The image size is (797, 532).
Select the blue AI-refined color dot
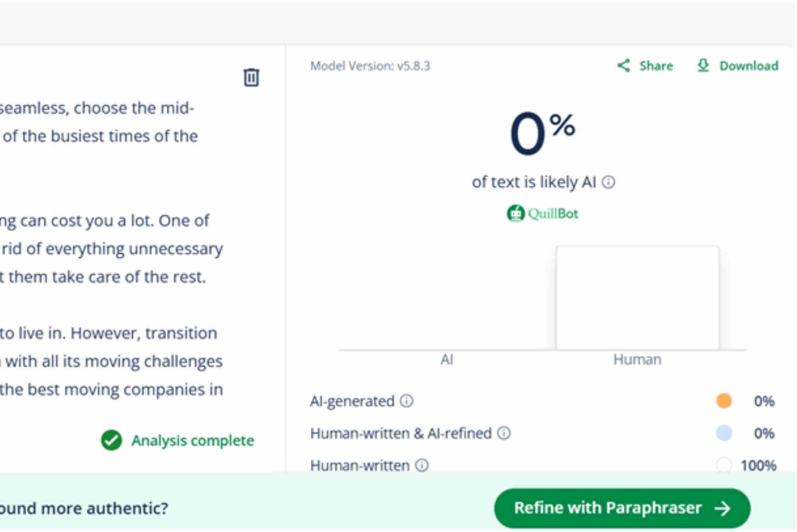tap(724, 433)
